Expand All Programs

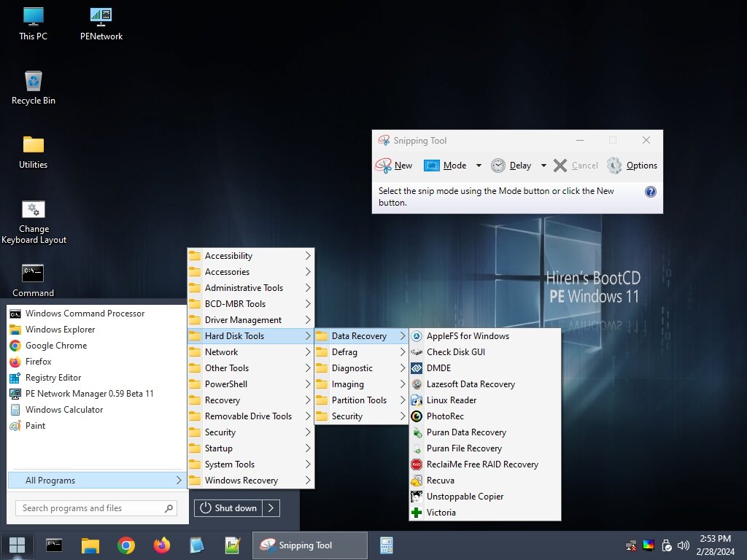pos(96,480)
